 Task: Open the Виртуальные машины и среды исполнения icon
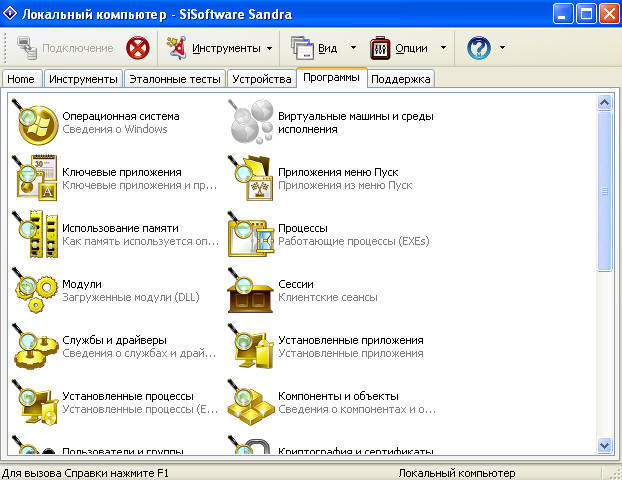click(251, 122)
